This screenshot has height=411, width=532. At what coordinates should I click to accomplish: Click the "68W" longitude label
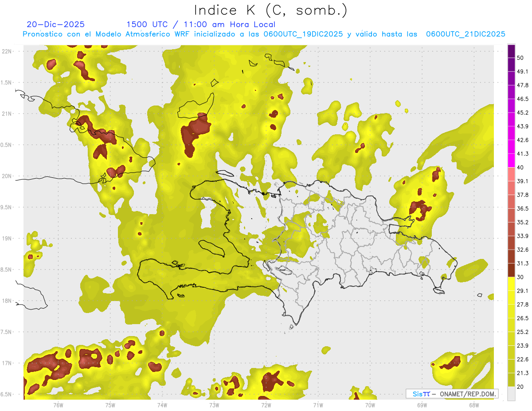(x=474, y=405)
